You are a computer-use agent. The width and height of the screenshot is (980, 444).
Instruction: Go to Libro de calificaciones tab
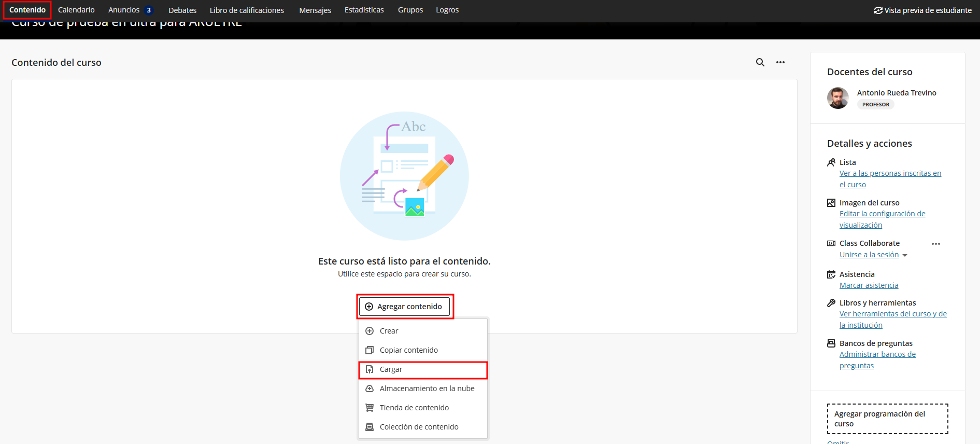click(x=247, y=10)
